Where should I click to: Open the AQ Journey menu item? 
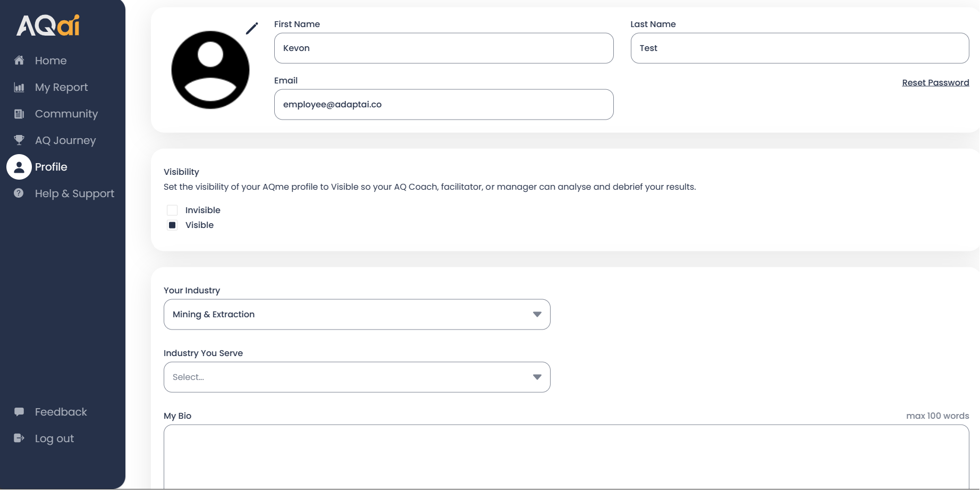(65, 140)
